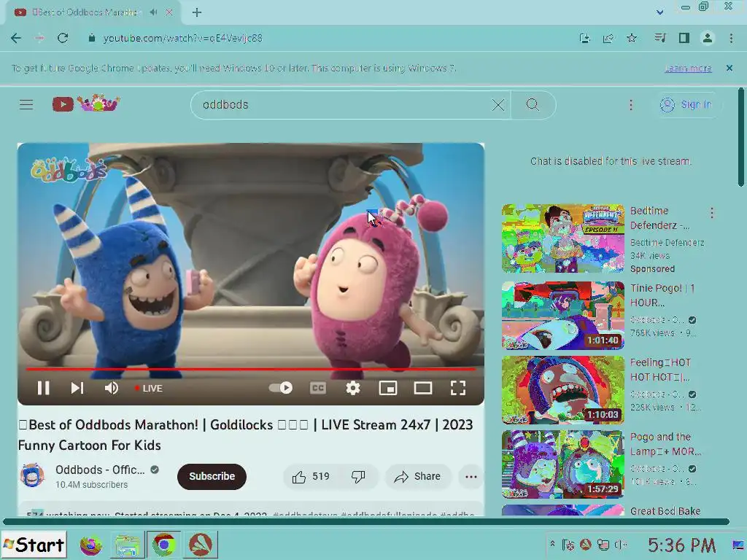
Task: Open Bedtime Defenderz sponsored video thumbnail
Action: tap(562, 238)
